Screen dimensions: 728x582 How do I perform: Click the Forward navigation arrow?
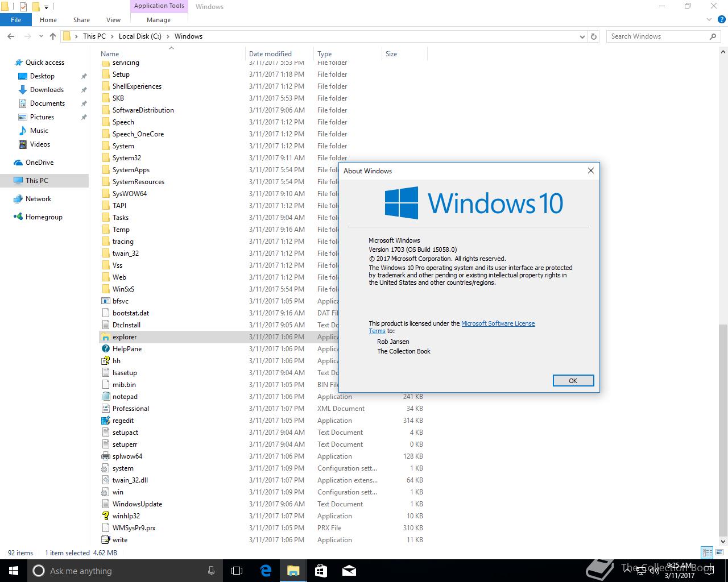[x=27, y=36]
